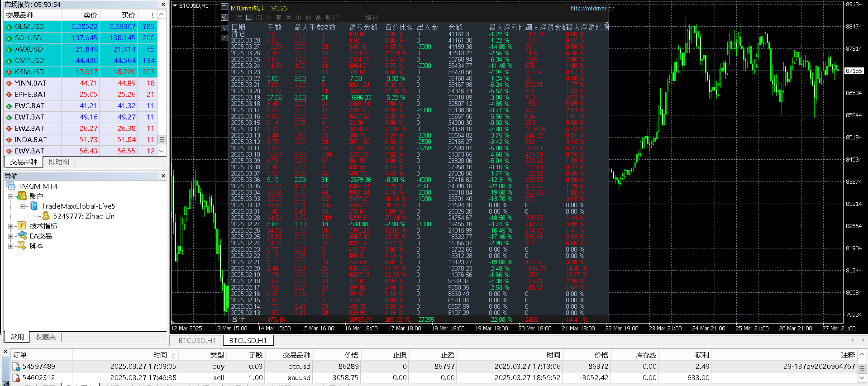Viewport: 868px width, 386px height.
Task: Select the 技术指标 indicators icon in navigator
Action: [x=22, y=225]
